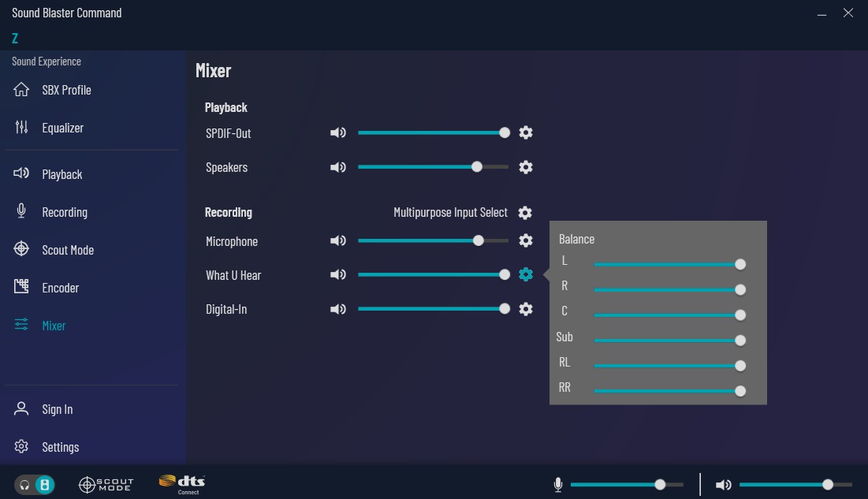Mute the Speakers playback volume icon
The height and width of the screenshot is (499, 868).
click(x=337, y=167)
